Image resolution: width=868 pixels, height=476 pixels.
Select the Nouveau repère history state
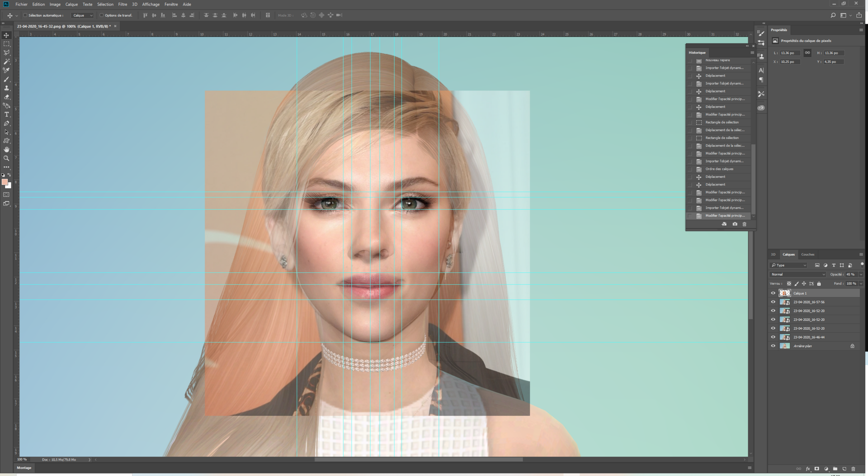point(717,60)
